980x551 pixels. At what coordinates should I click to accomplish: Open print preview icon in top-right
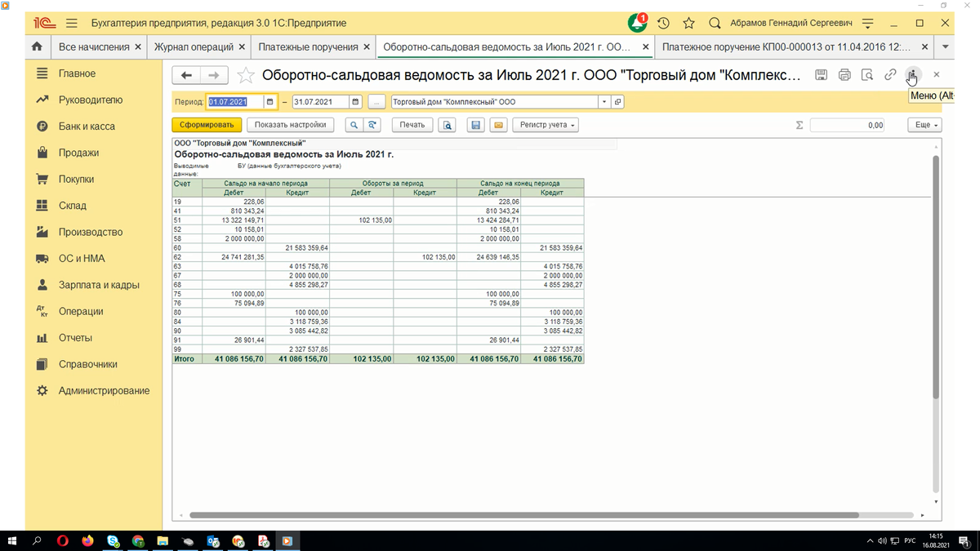point(867,75)
